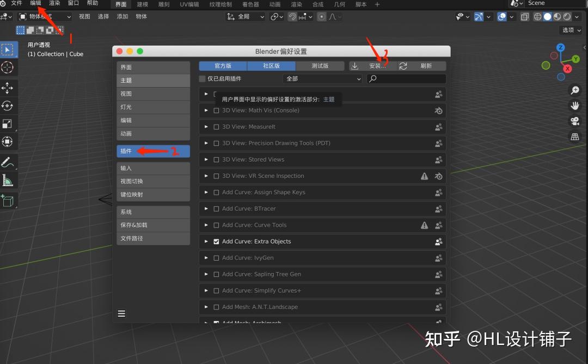Image resolution: width=588 pixels, height=364 pixels.
Task: Select the Add Cube tool
Action: coord(8,201)
